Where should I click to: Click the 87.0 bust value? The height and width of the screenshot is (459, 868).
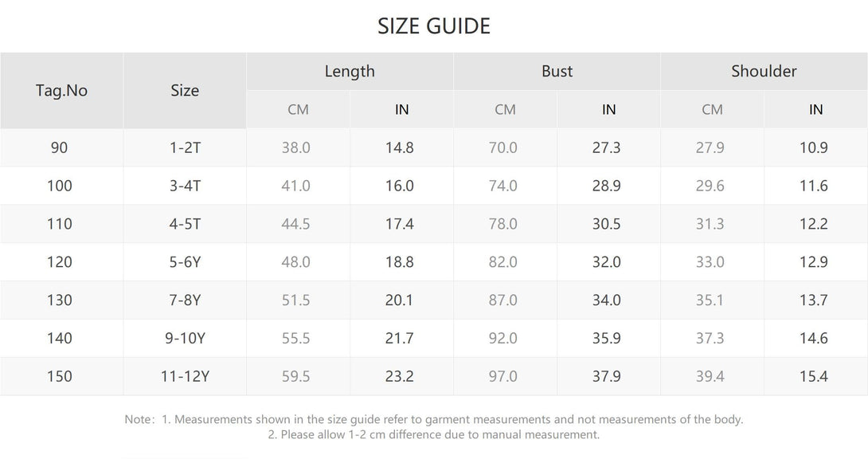pyautogui.click(x=502, y=300)
